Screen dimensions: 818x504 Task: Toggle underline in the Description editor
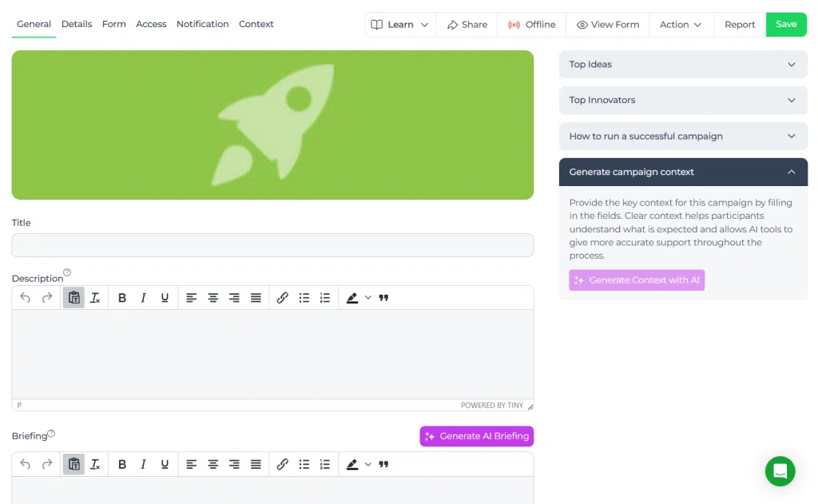click(165, 298)
